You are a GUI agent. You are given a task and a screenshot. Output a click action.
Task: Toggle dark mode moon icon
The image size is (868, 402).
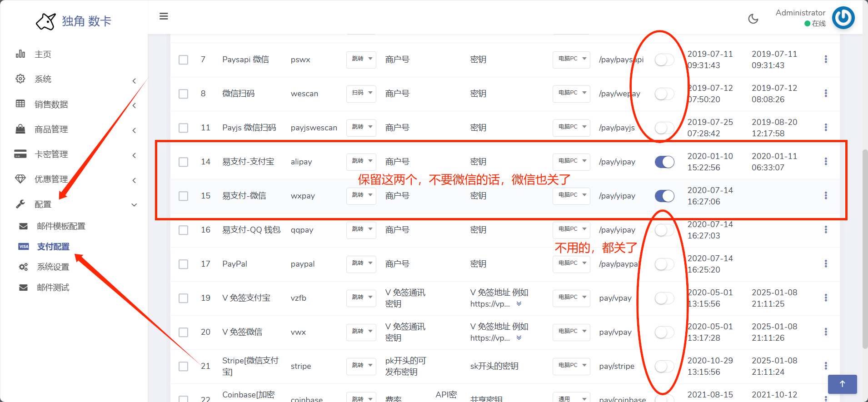[x=753, y=19]
